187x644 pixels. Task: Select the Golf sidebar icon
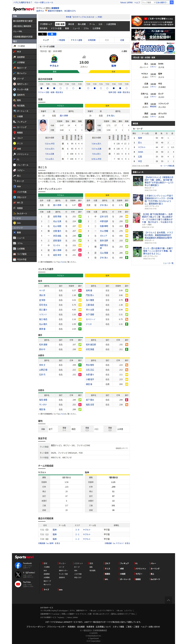[x=14, y=138]
